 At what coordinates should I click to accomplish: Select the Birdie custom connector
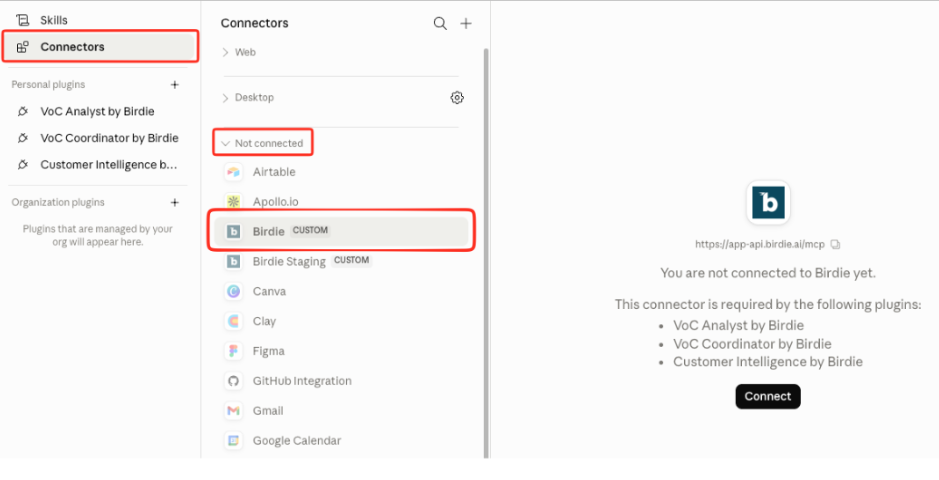(341, 231)
